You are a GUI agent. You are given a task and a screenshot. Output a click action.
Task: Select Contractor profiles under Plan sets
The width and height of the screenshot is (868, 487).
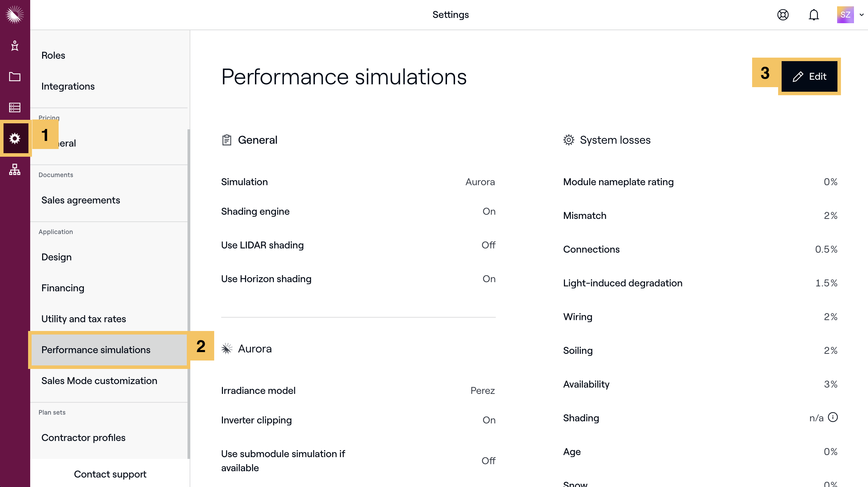(84, 437)
